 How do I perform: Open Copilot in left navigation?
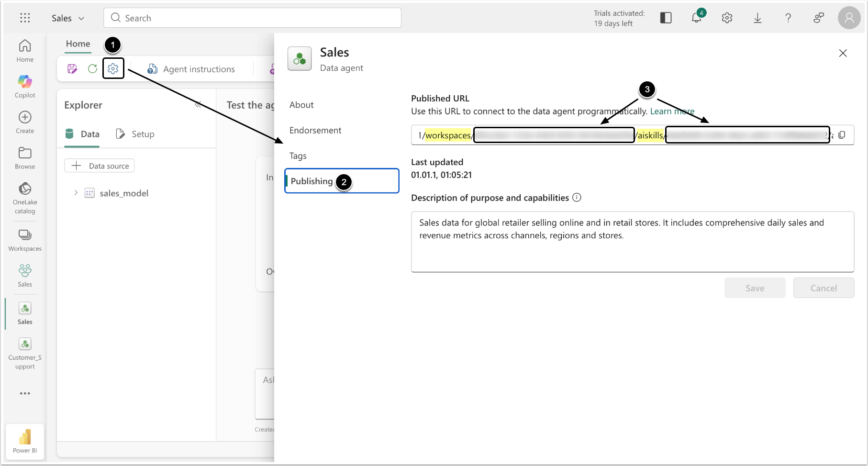click(25, 87)
